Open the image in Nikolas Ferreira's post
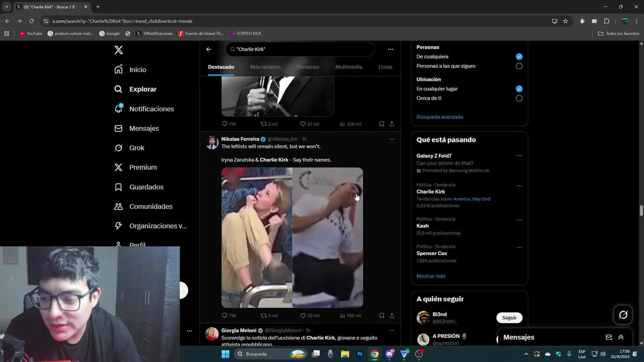This screenshot has width=644, height=362. point(292,237)
